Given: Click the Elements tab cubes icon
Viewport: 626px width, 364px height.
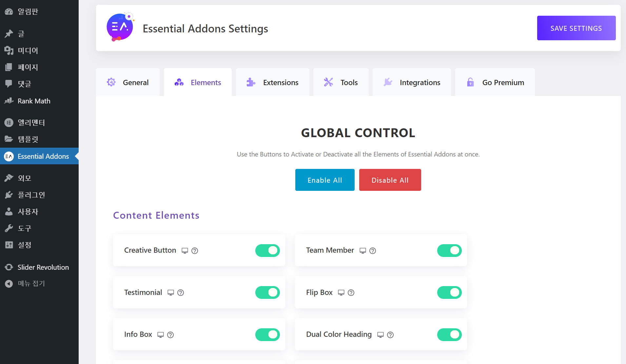Looking at the screenshot, I should pyautogui.click(x=179, y=82).
